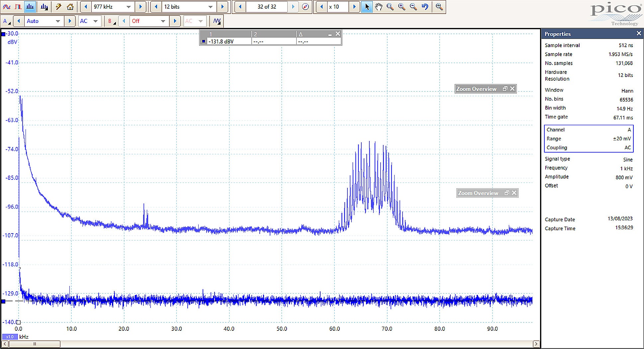Choose the zoom-in magnifier tool
Viewport: 644px width, 349px height.
coord(402,7)
